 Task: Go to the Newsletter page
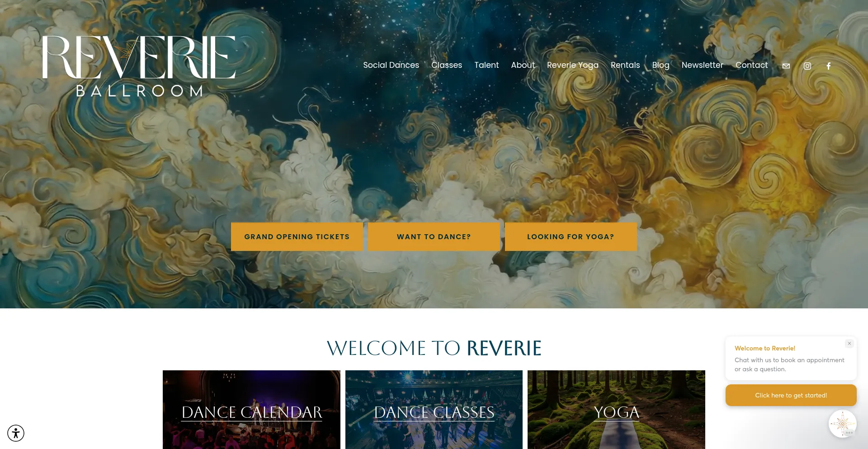(x=703, y=65)
